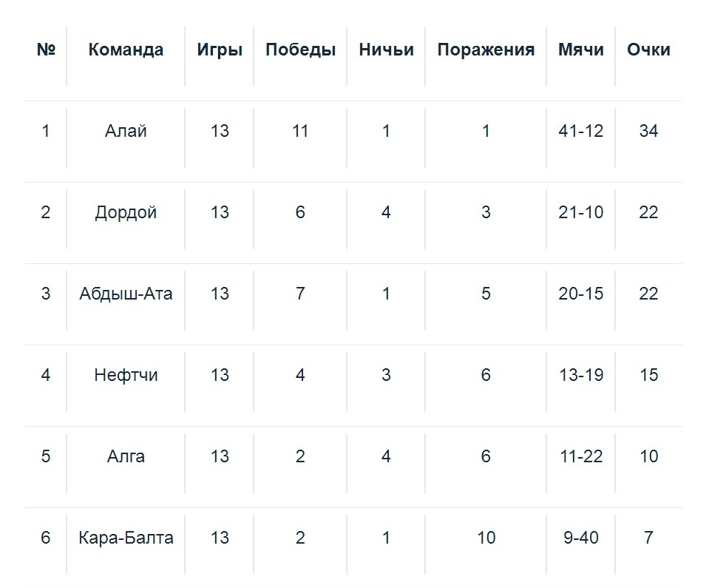Click the Ничьи column header

386,50
